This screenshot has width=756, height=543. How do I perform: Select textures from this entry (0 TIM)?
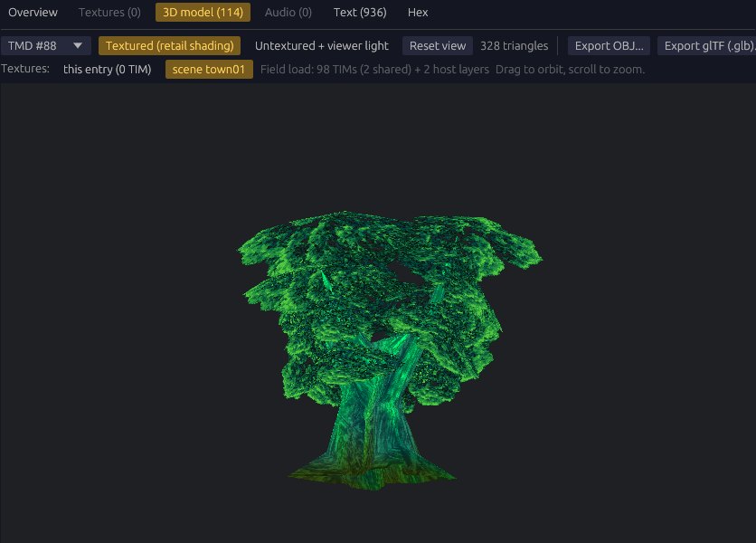click(107, 70)
